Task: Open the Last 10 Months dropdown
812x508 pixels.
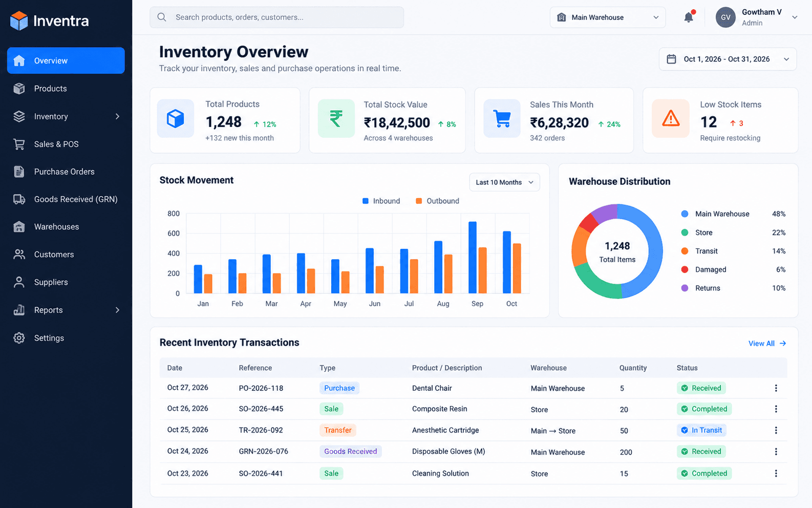Action: coord(504,182)
